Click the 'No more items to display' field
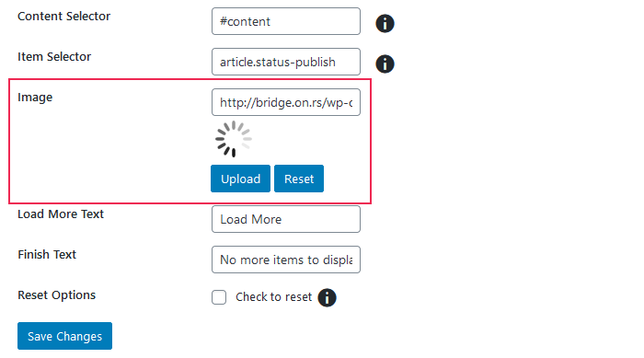 [x=286, y=260]
